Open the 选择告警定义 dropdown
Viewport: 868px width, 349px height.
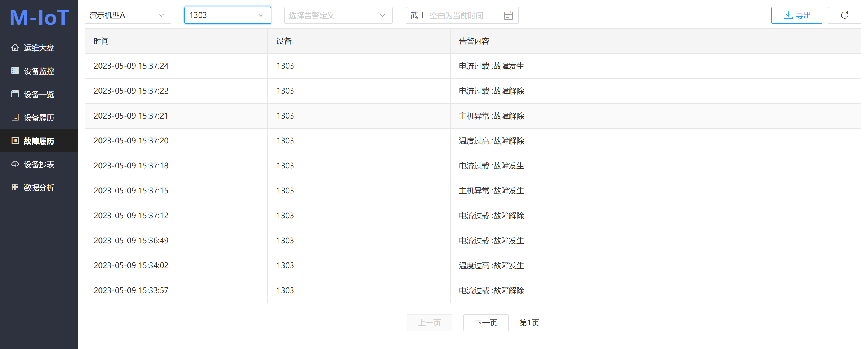pyautogui.click(x=338, y=15)
